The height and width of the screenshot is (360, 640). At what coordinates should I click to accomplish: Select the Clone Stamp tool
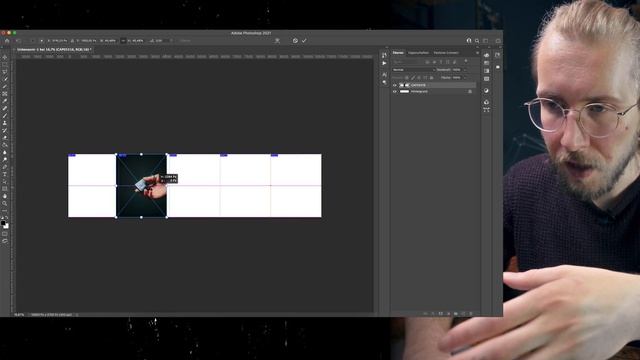[5, 123]
